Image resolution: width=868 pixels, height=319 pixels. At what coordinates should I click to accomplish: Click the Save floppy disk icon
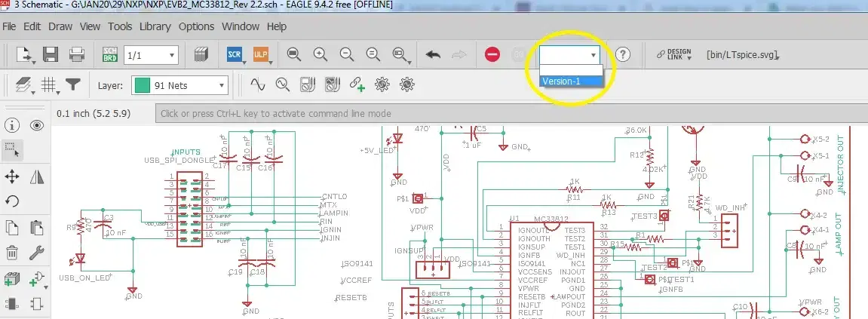point(51,54)
